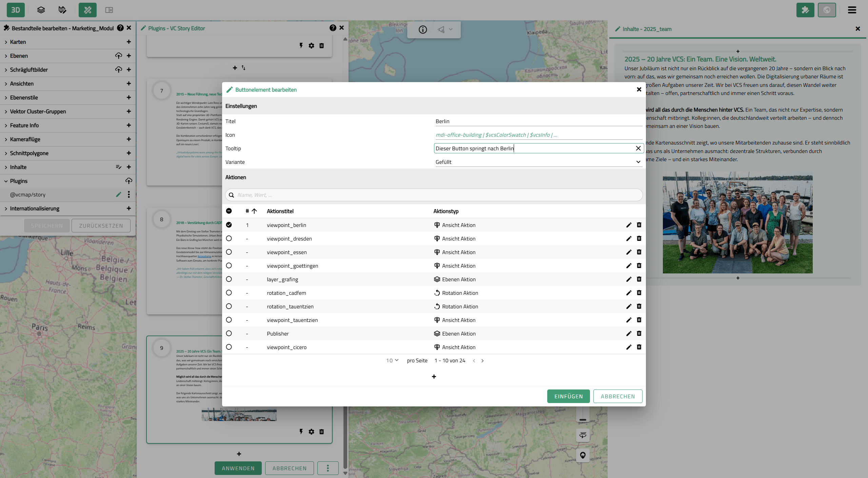This screenshot has width=868, height=478.
Task: Edit the viewpoint_cicero action
Action: [x=629, y=347]
